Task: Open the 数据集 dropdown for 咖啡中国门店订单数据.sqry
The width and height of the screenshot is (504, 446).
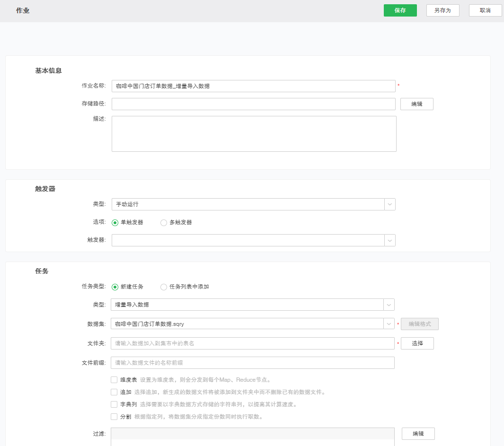Action: pos(389,324)
